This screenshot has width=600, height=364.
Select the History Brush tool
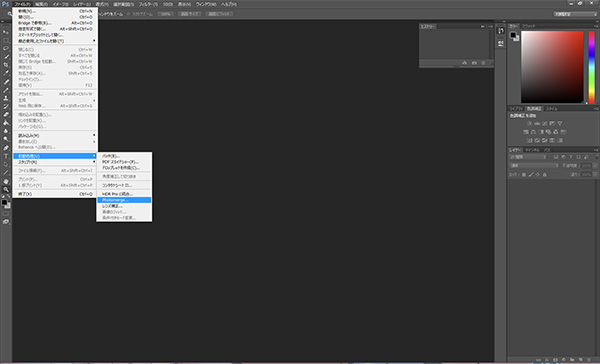6,106
